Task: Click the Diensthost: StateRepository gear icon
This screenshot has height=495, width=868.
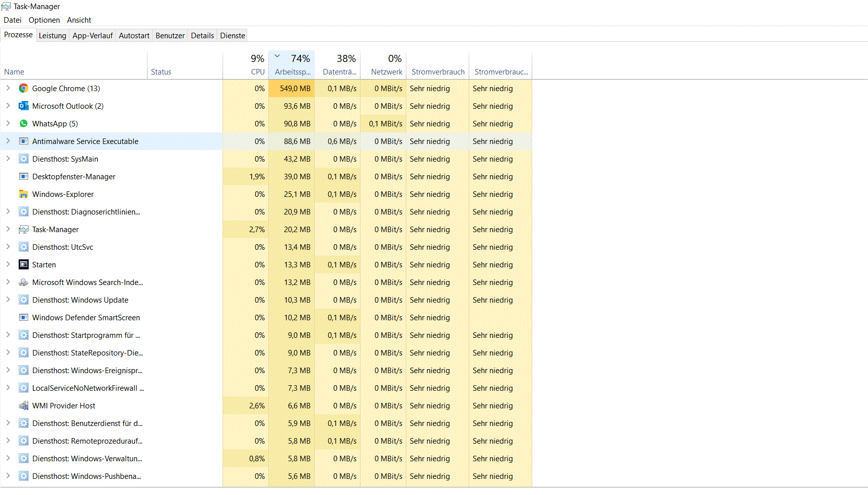Action: click(x=24, y=353)
